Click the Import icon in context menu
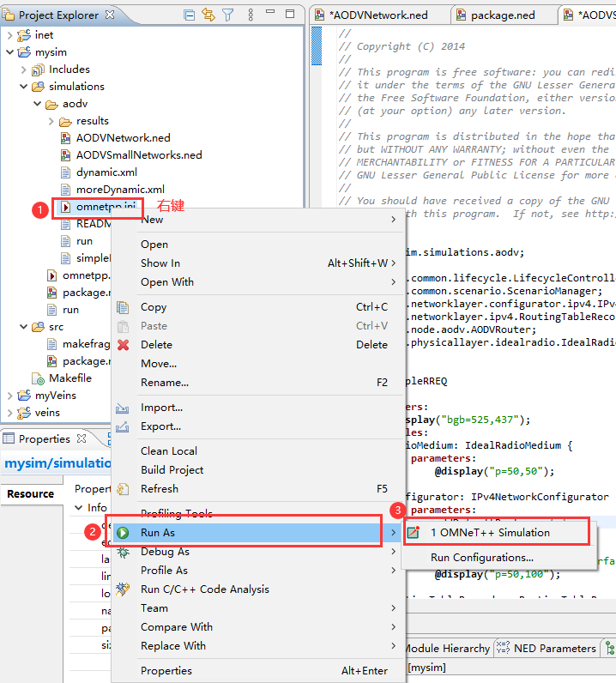The width and height of the screenshot is (616, 683). (123, 408)
